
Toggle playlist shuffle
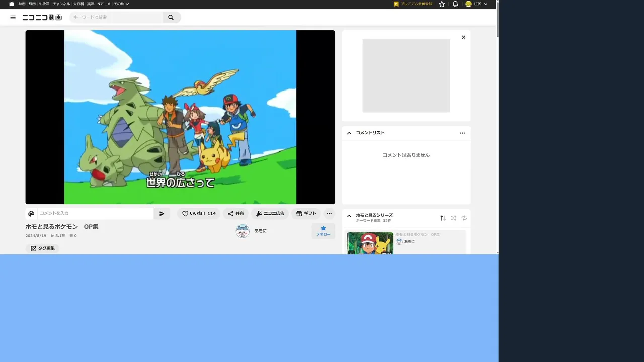click(x=453, y=218)
